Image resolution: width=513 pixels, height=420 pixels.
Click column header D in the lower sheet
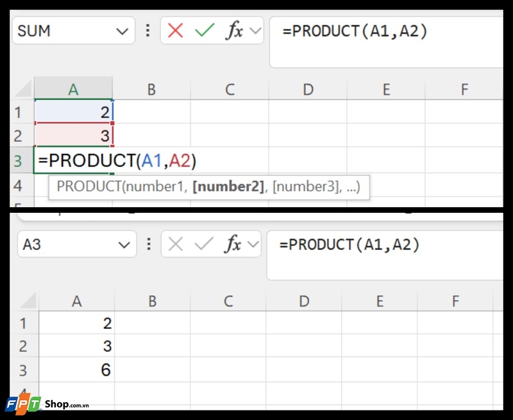pyautogui.click(x=305, y=299)
